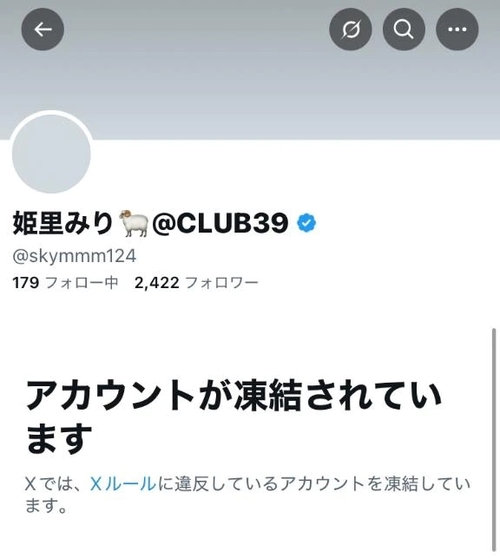Open the Xルール link
Viewport: 500px width, 558px height.
point(123,484)
